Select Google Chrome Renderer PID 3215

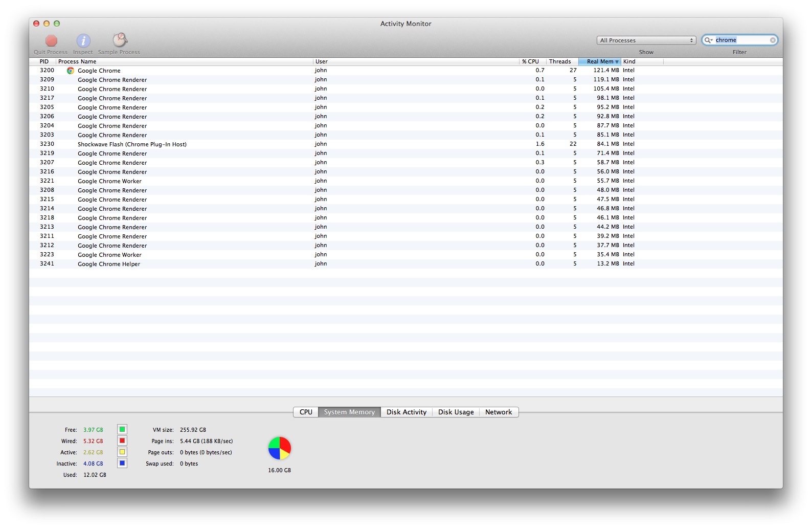[x=405, y=200]
